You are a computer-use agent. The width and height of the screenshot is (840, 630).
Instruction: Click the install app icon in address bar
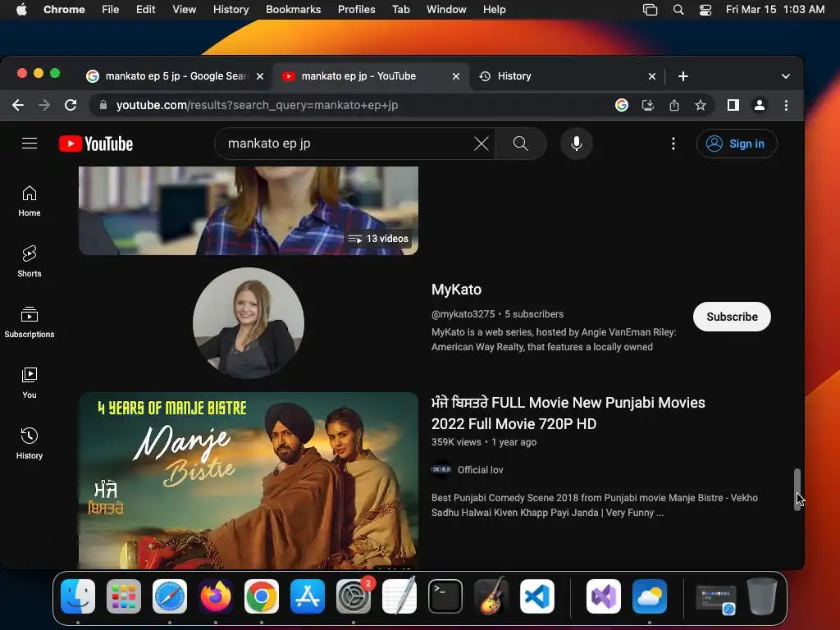click(648, 105)
